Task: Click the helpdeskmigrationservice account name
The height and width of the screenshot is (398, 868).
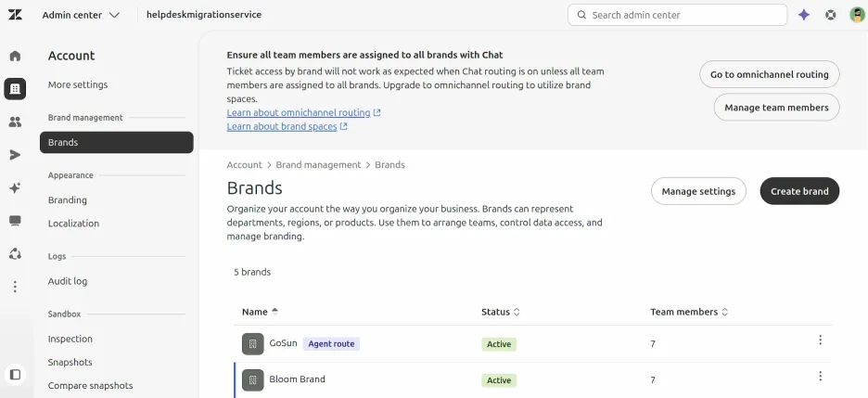Action: [204, 15]
